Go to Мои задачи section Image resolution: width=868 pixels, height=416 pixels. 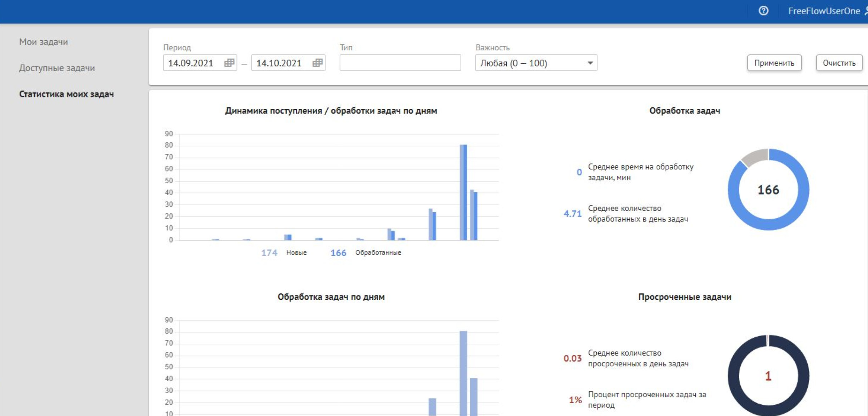tap(43, 42)
